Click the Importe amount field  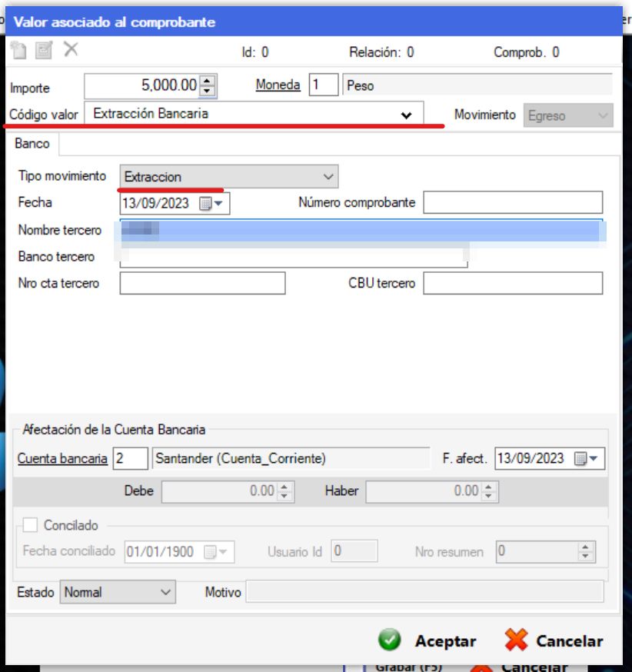[143, 85]
